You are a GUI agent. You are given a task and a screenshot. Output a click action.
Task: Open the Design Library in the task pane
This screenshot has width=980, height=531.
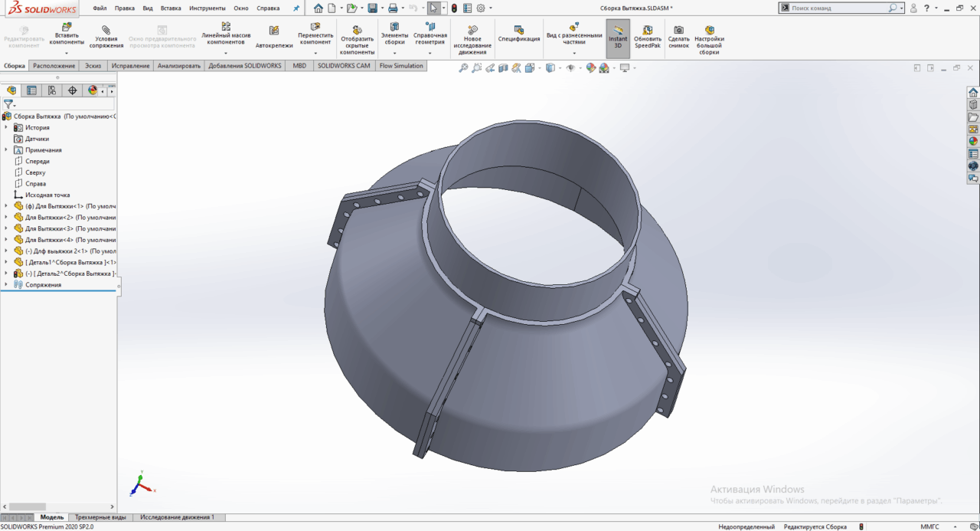click(973, 104)
